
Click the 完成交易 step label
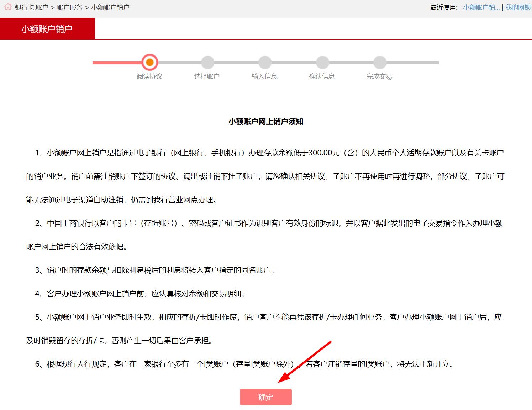point(379,76)
